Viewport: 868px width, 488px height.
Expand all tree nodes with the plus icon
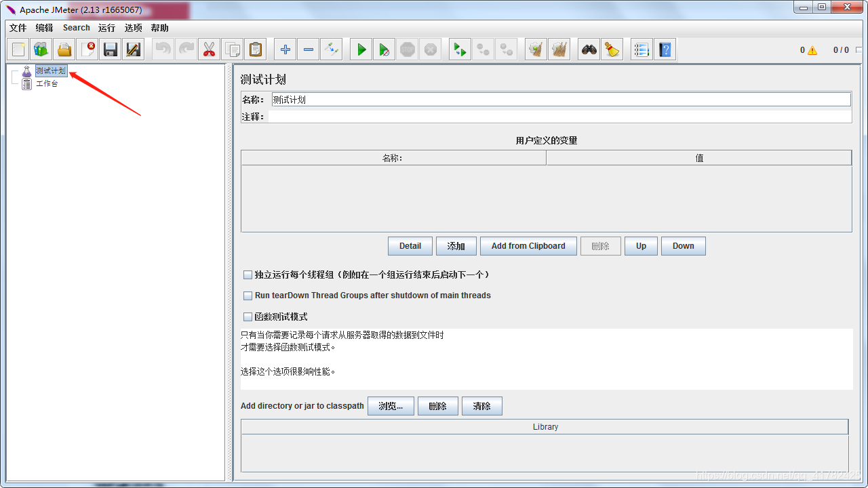[x=285, y=49]
